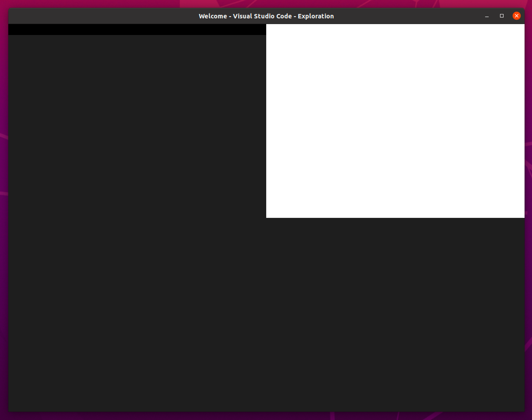532x420 pixels.
Task: Click the window title bar text
Action: pyautogui.click(x=266, y=16)
